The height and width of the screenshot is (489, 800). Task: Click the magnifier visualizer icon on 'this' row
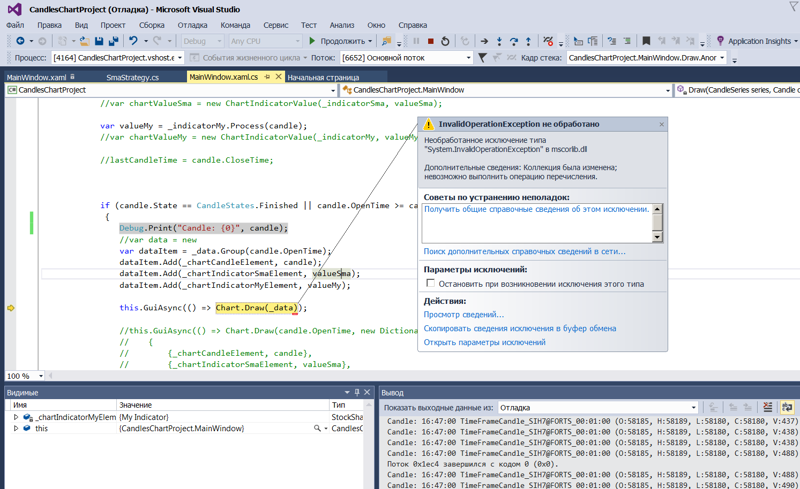tap(317, 428)
